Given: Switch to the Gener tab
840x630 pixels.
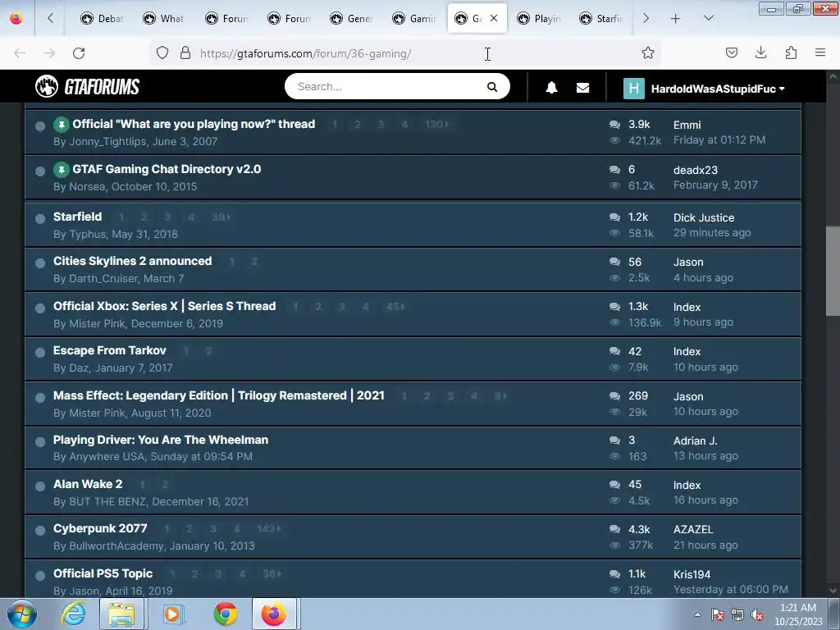Looking at the screenshot, I should [351, 19].
